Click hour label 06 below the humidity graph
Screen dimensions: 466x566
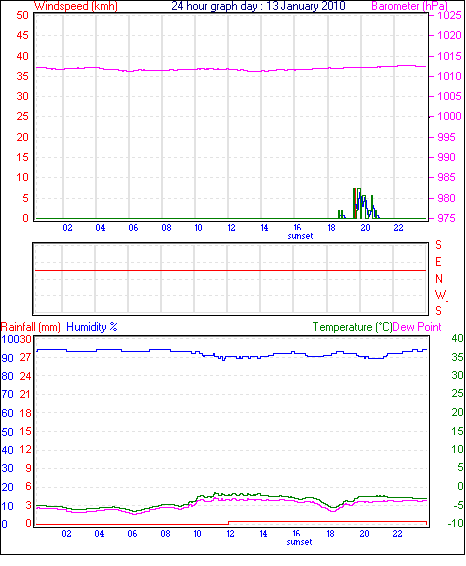(132, 534)
